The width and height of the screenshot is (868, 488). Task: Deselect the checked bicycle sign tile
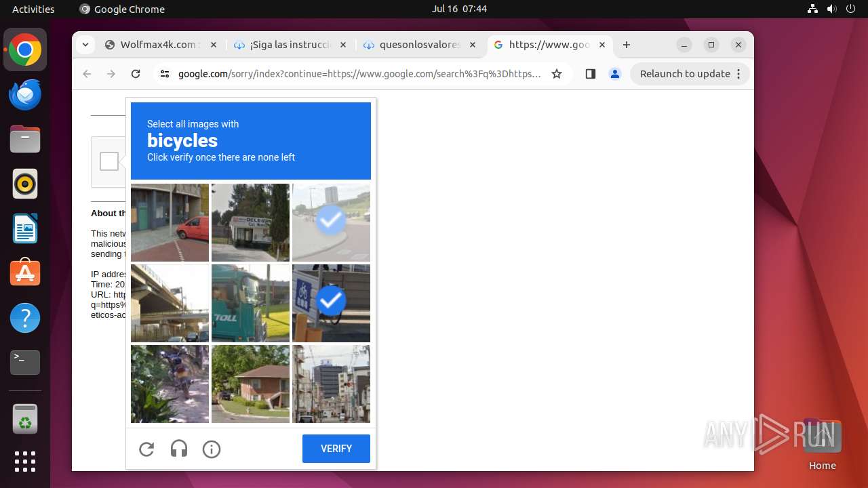pyautogui.click(x=331, y=303)
